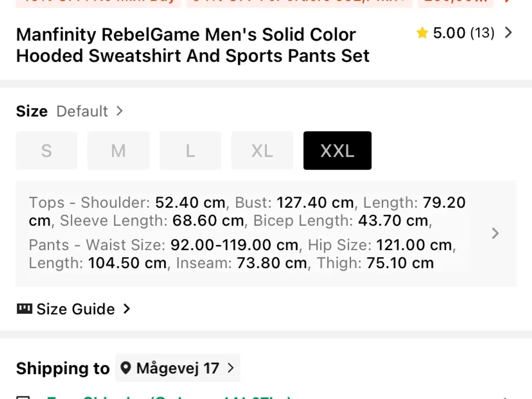Click the product title text
Screen dimensions: 532x399
[192, 45]
